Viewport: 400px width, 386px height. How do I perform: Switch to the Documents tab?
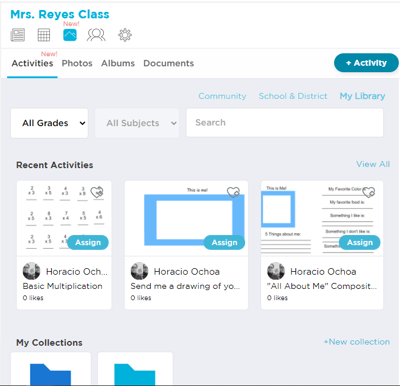click(169, 63)
